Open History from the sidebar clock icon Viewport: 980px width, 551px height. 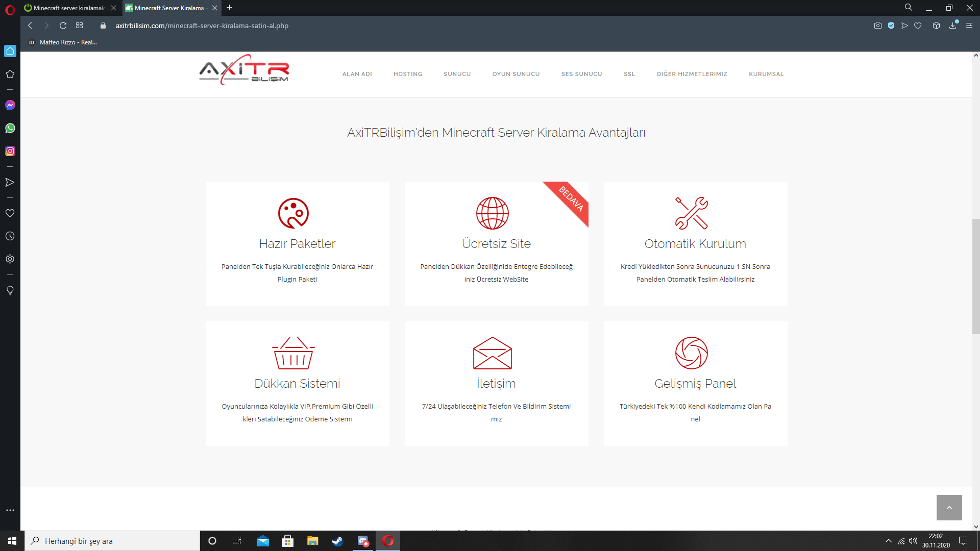click(x=10, y=236)
